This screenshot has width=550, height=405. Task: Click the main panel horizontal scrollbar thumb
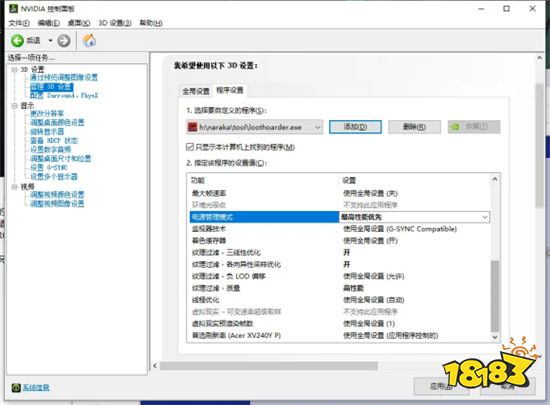(269, 366)
